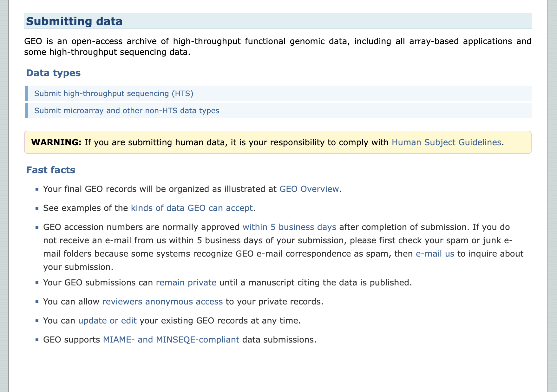Follow the update or edit link
The width and height of the screenshot is (557, 392).
point(108,320)
